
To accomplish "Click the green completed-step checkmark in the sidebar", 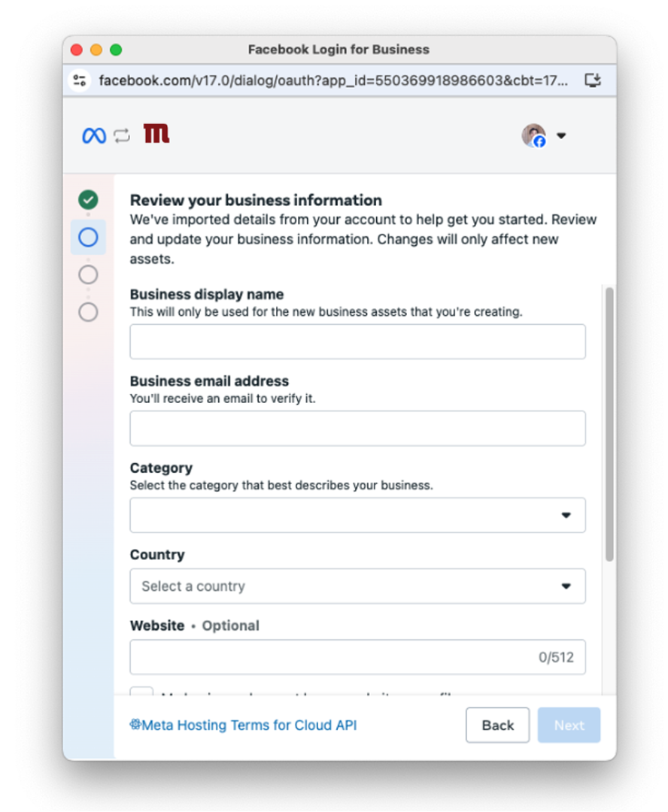I will pyautogui.click(x=88, y=199).
